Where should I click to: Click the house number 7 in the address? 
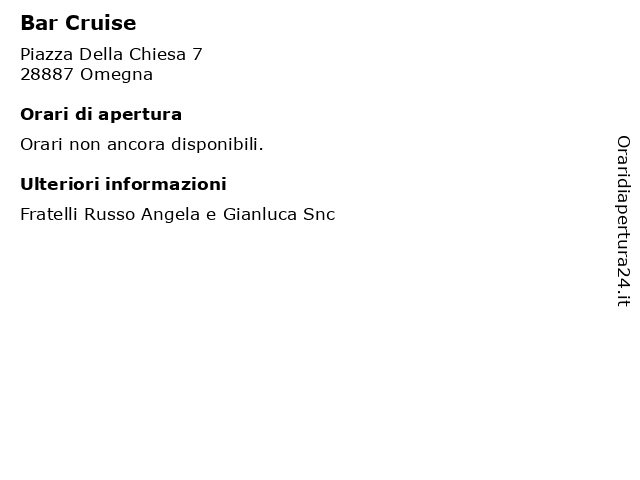(x=197, y=54)
